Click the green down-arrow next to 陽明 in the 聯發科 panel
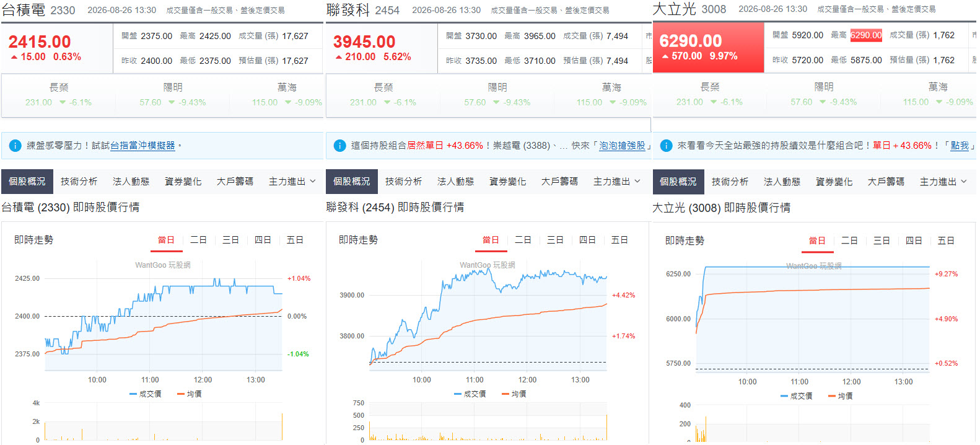Screen dimensions: 980x445 (496, 103)
